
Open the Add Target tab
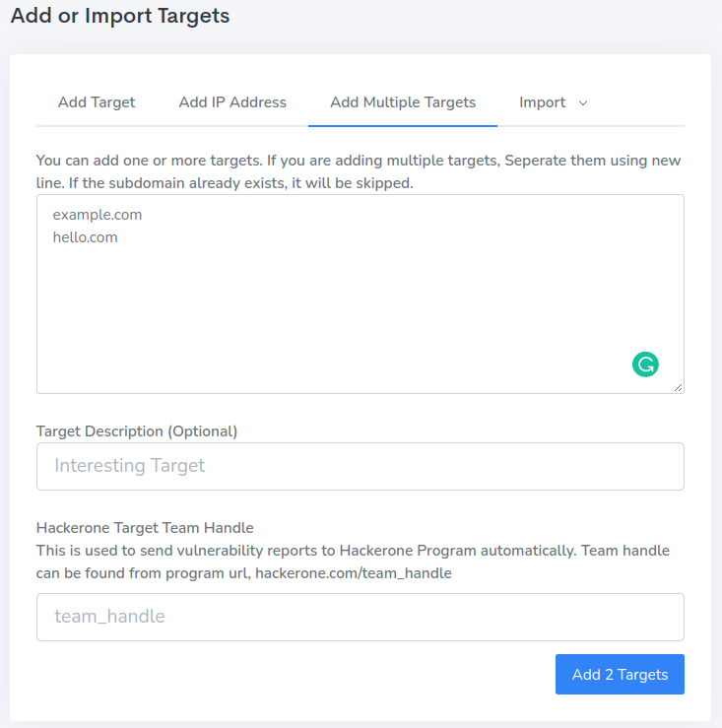[x=97, y=102]
